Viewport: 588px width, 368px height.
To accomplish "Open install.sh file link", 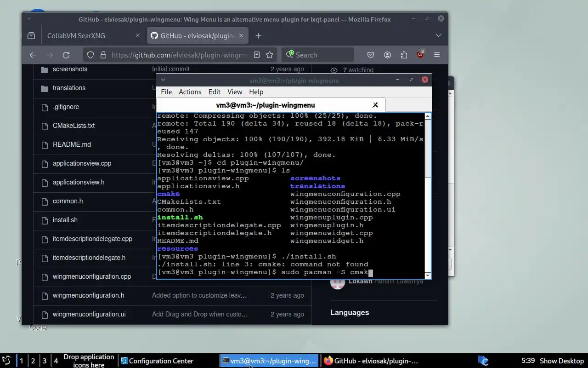I will 65,220.
